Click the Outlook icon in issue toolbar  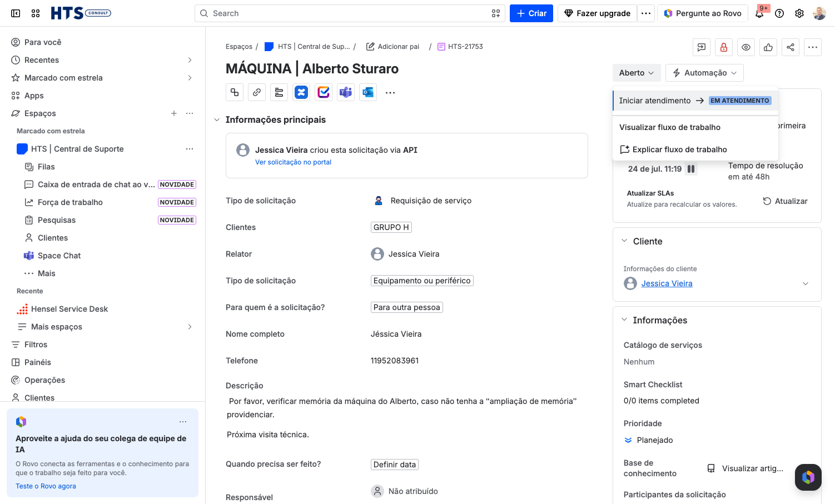[368, 92]
